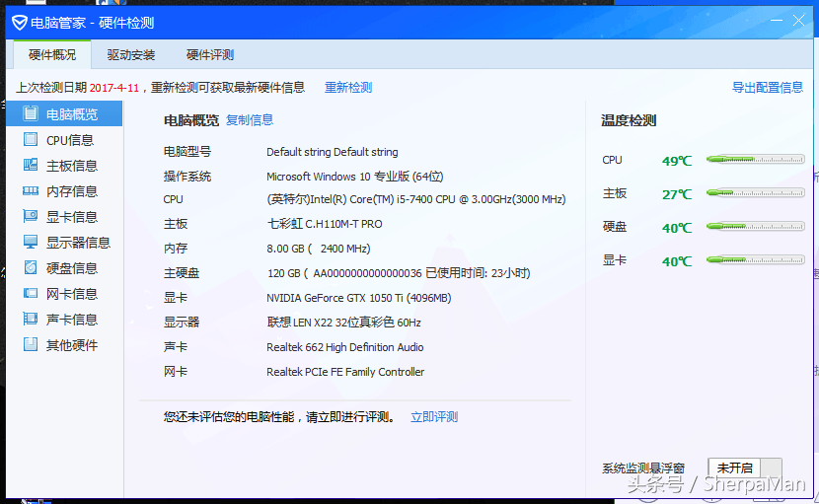
Task: Open 显卡信息 graphics card icon
Action: [x=31, y=216]
